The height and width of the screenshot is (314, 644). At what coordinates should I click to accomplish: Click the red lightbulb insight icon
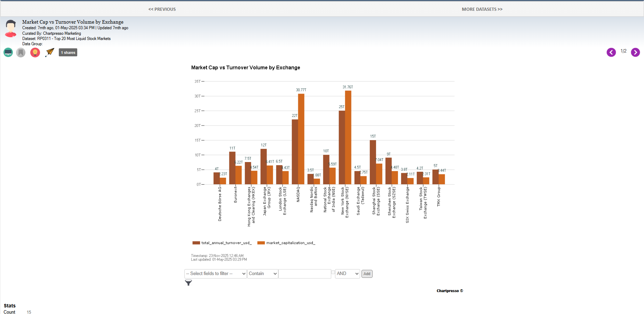click(35, 53)
